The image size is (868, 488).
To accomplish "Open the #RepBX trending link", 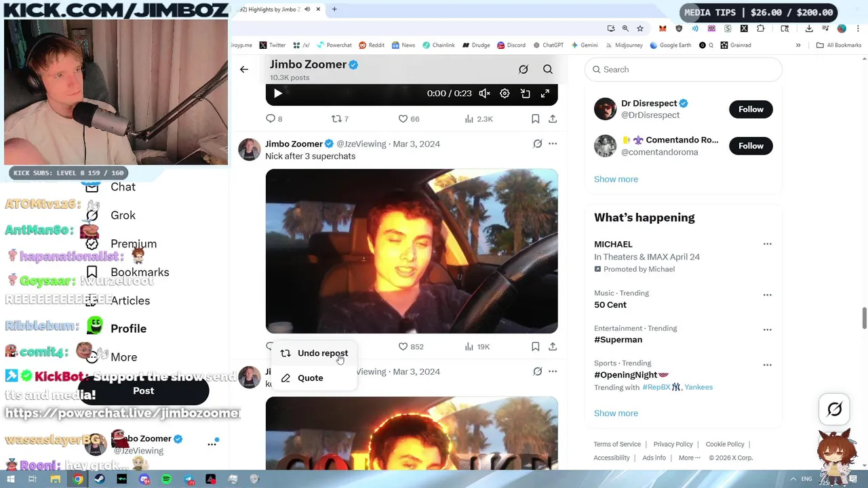I will [x=656, y=387].
